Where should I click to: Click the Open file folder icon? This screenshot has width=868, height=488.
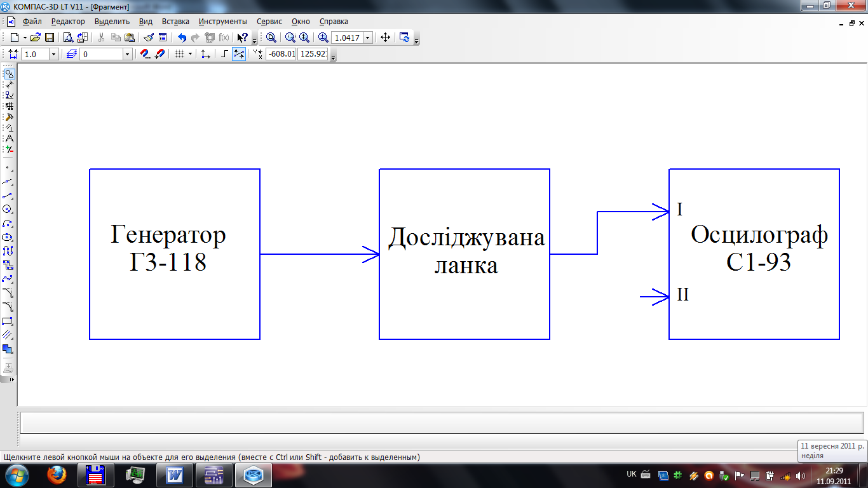pos(36,37)
